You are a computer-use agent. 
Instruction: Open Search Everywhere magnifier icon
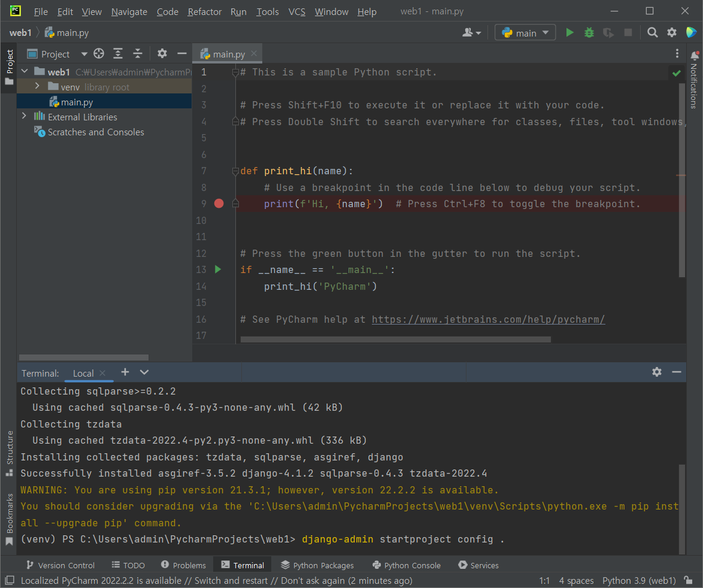[653, 33]
